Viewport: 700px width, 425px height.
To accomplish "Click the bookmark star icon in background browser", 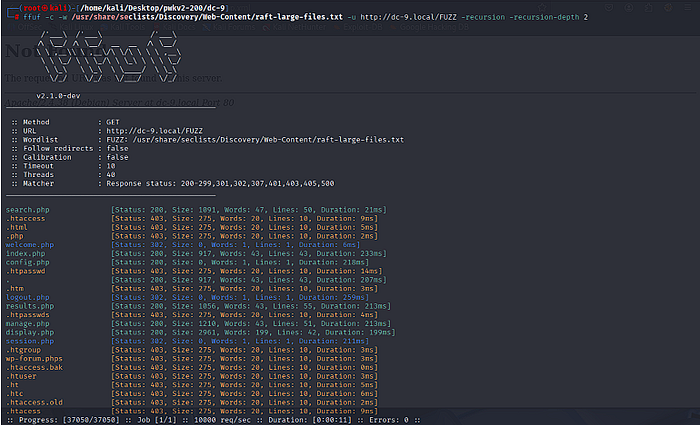I will (542, 8).
